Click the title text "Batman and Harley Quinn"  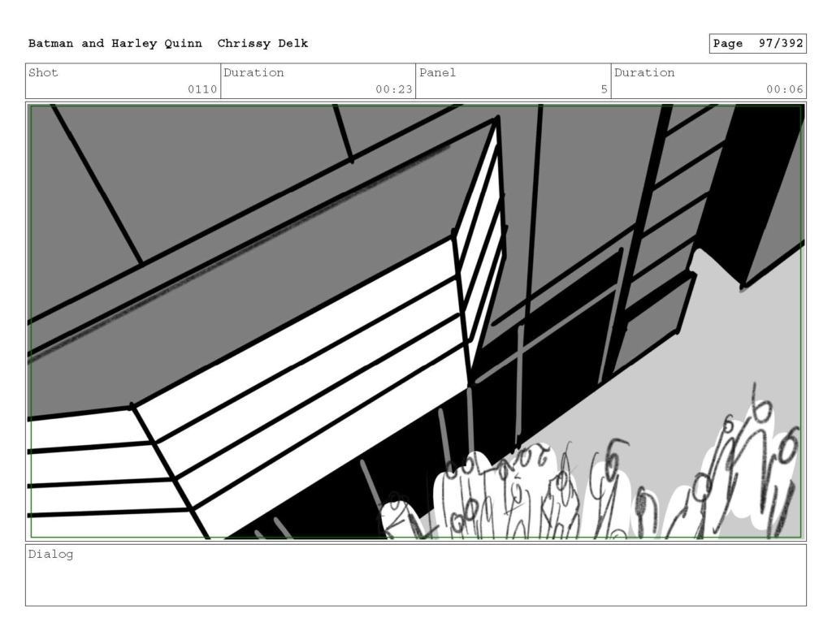click(x=115, y=44)
